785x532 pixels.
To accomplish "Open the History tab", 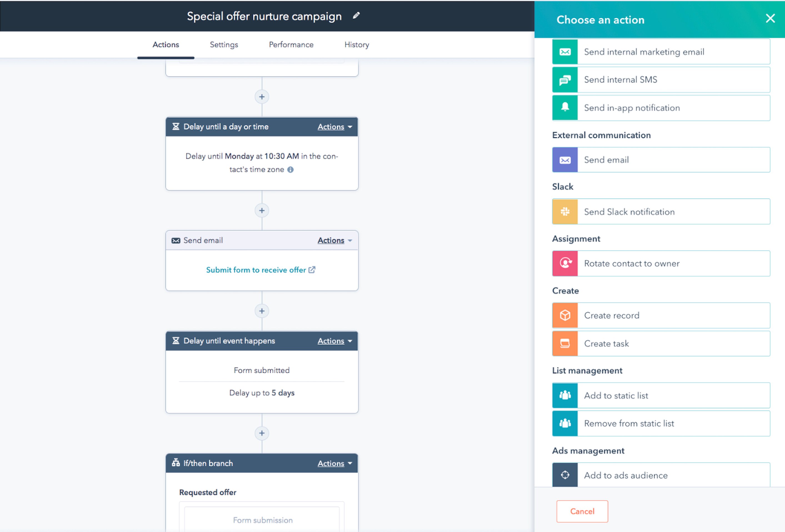I will pyautogui.click(x=356, y=44).
